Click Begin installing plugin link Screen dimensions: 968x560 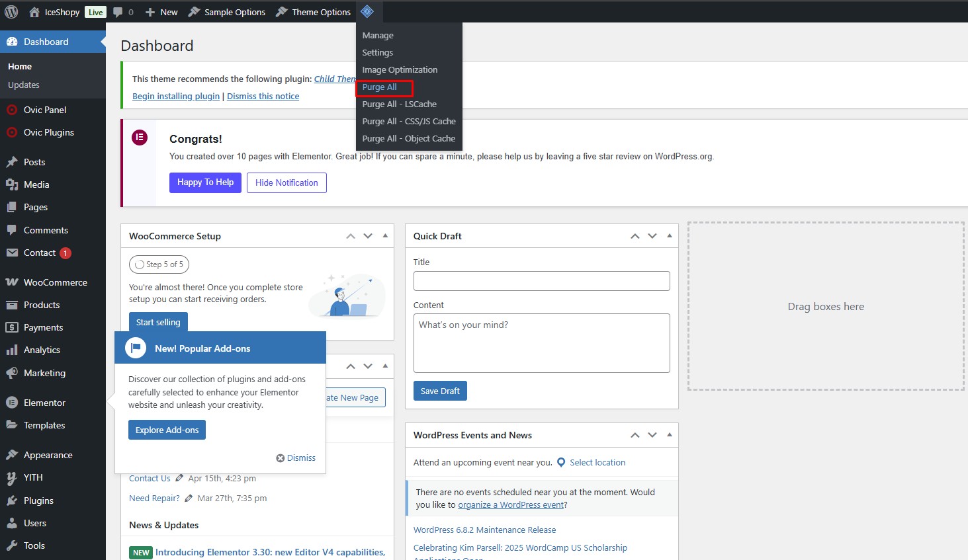tap(176, 96)
